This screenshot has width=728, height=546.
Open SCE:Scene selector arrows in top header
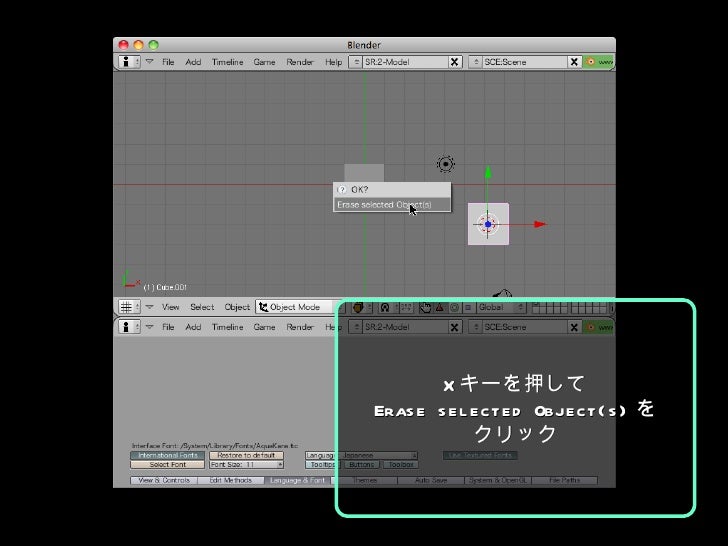[475, 62]
